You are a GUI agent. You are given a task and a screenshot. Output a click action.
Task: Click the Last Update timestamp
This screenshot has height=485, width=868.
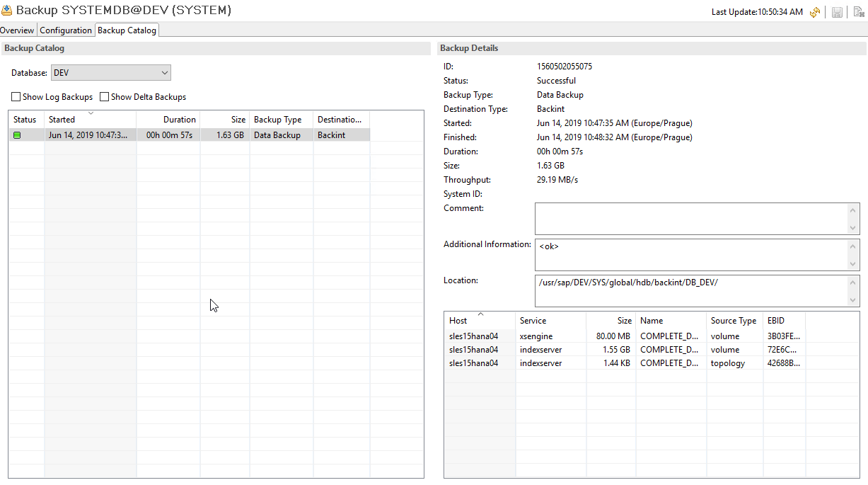coord(757,12)
